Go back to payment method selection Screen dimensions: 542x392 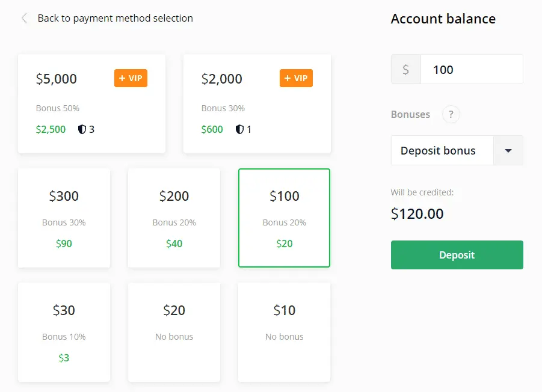[x=115, y=18]
